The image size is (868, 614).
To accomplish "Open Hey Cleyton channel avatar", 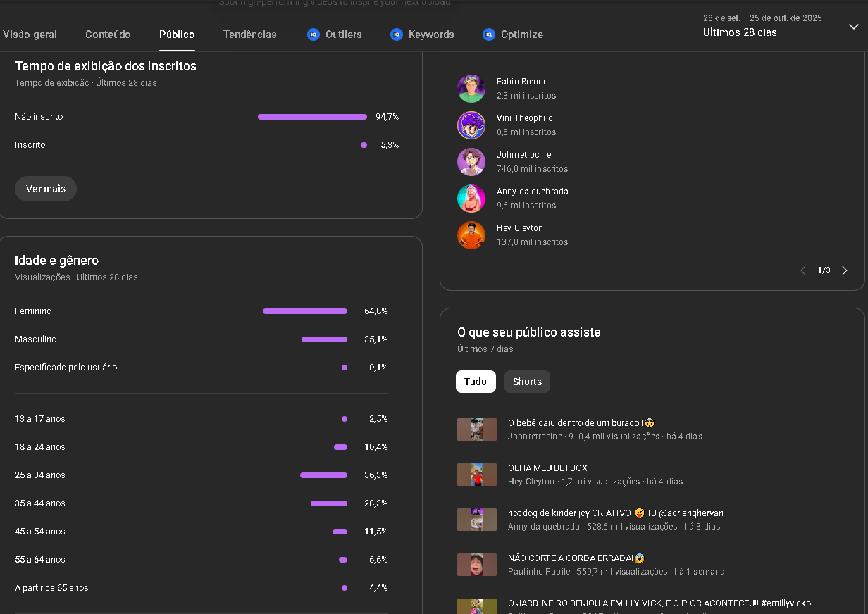I will click(x=471, y=235).
